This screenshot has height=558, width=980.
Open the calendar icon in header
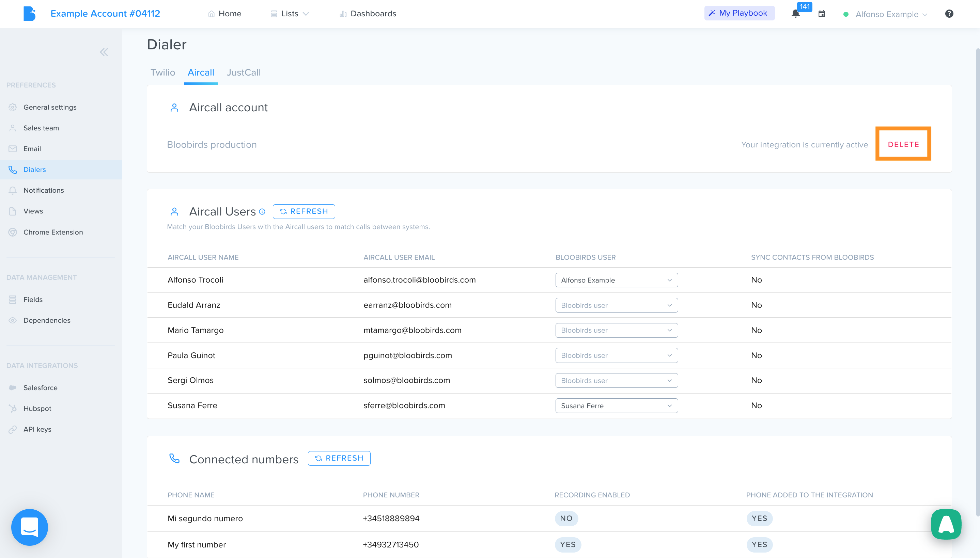pyautogui.click(x=822, y=14)
